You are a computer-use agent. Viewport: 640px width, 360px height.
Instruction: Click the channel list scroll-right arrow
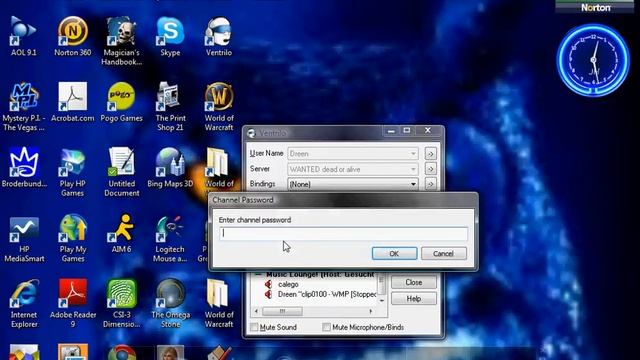point(371,311)
